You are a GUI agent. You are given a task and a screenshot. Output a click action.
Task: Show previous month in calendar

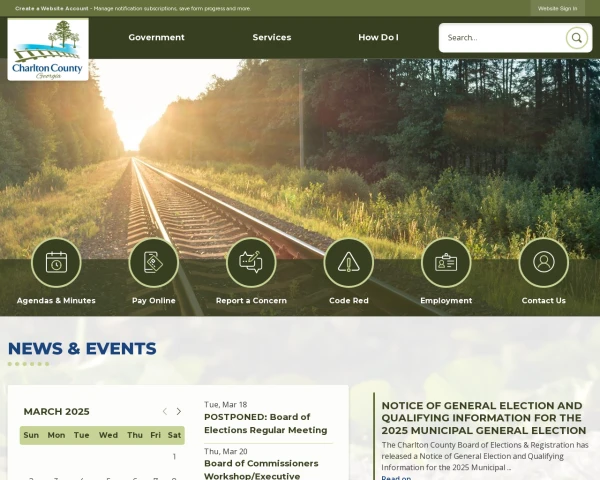pyautogui.click(x=165, y=411)
